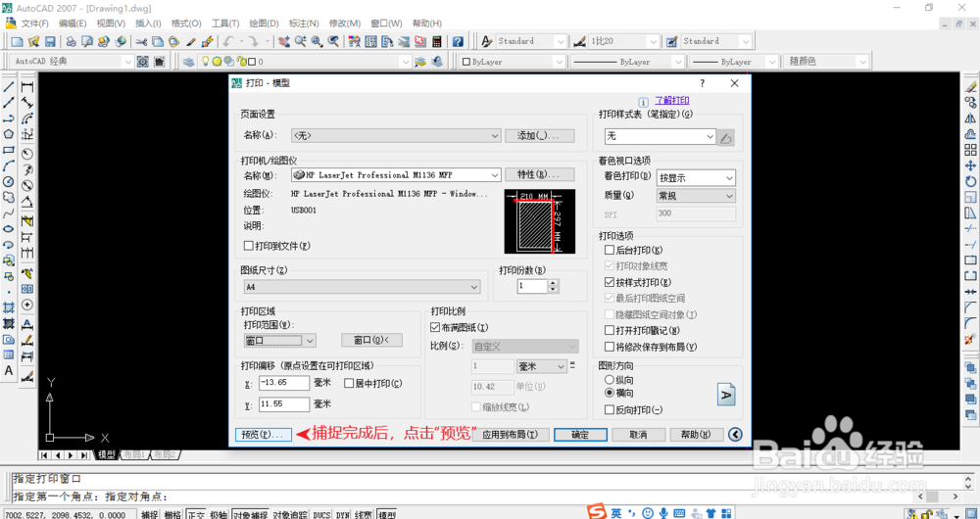The image size is (980, 519).
Task: Select the Linear Dimension tool
Action: pos(27,86)
